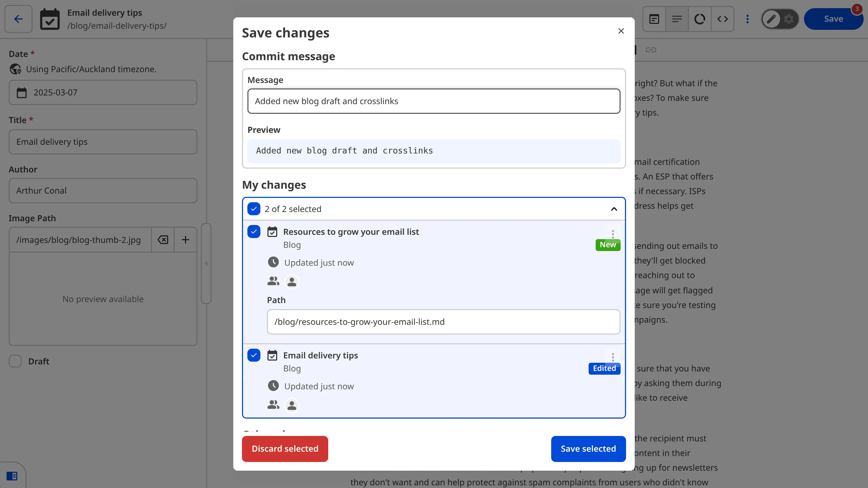868x488 pixels.
Task: Click Using Pacific/Auckland timezone text
Action: click(91, 69)
